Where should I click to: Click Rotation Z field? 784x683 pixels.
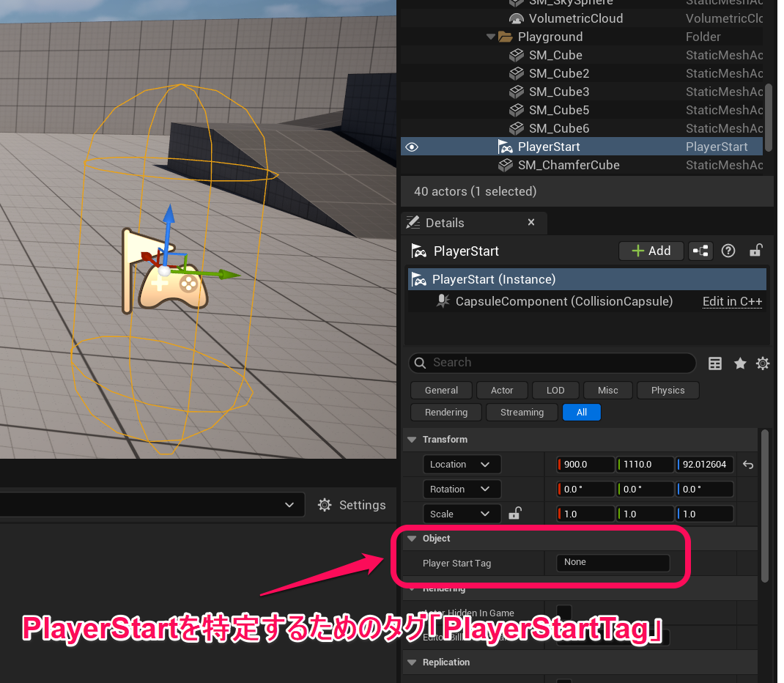pos(704,490)
